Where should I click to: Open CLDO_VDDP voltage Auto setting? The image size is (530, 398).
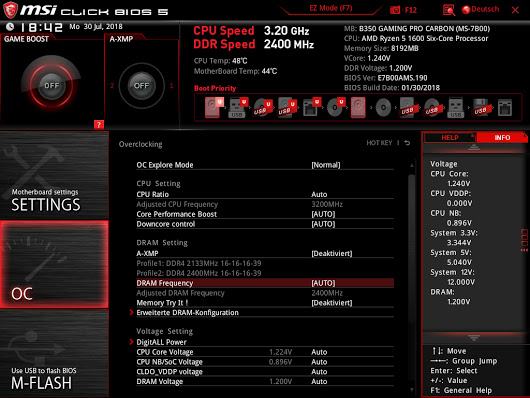[265, 372]
